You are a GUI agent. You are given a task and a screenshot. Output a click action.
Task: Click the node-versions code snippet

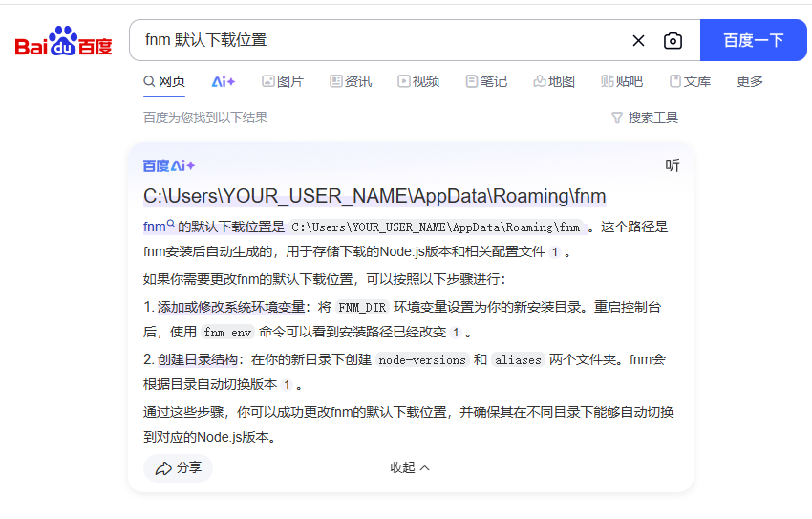click(422, 360)
